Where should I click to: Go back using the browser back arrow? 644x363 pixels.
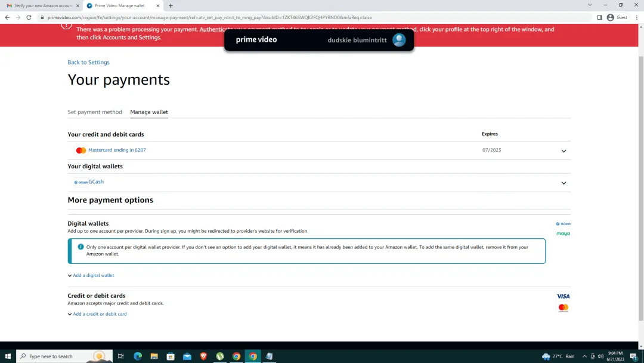pos(7,17)
